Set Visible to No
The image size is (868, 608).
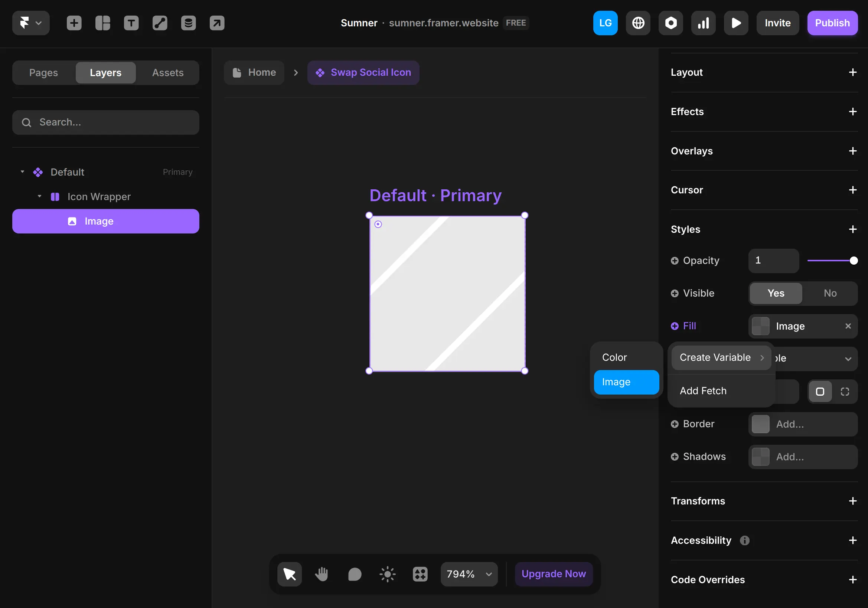830,293
